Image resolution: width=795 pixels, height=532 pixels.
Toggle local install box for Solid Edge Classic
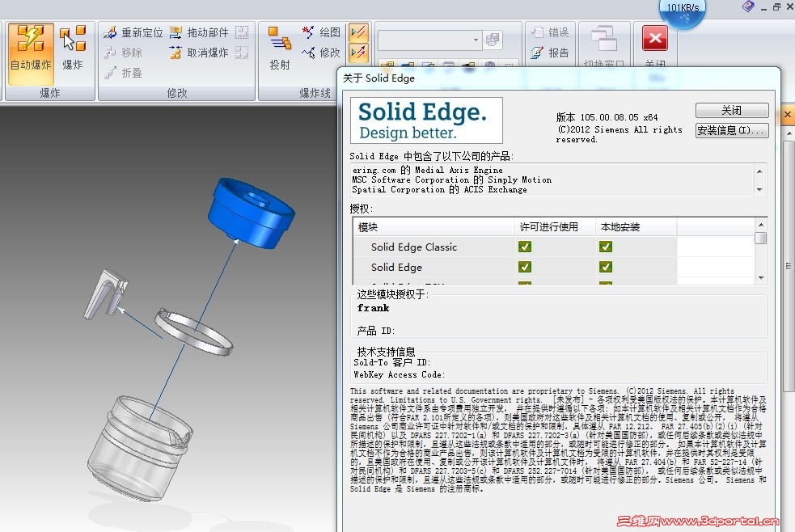(x=606, y=247)
